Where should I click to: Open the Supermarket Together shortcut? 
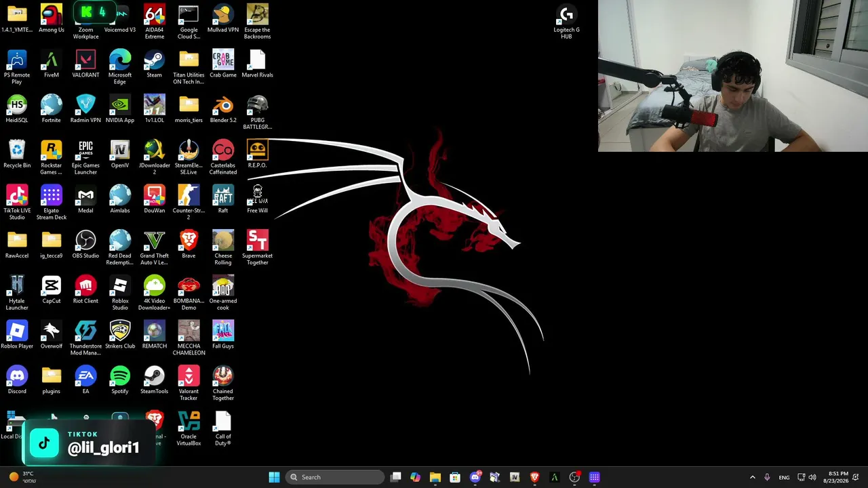pyautogui.click(x=258, y=248)
